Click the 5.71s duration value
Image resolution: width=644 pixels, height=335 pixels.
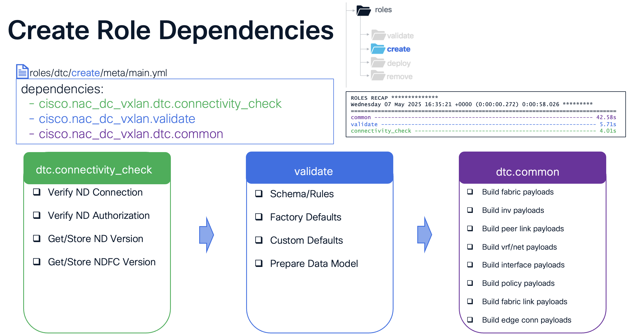(x=608, y=124)
